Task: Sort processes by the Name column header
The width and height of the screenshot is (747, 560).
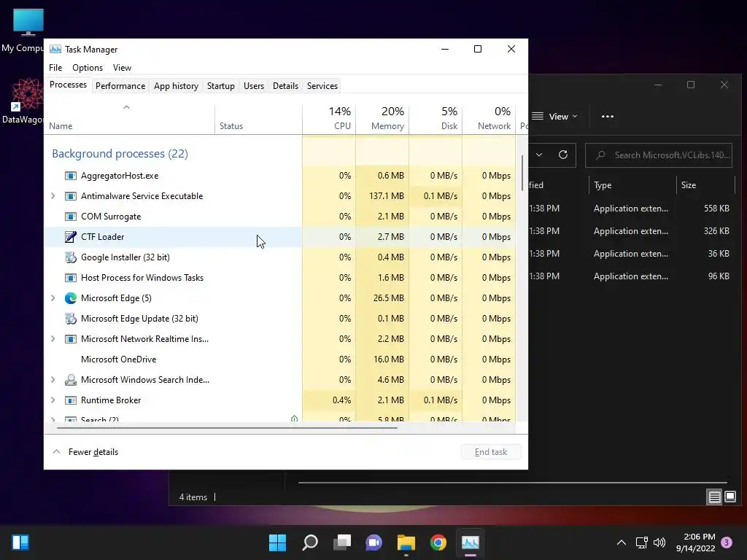Action: 130,118
